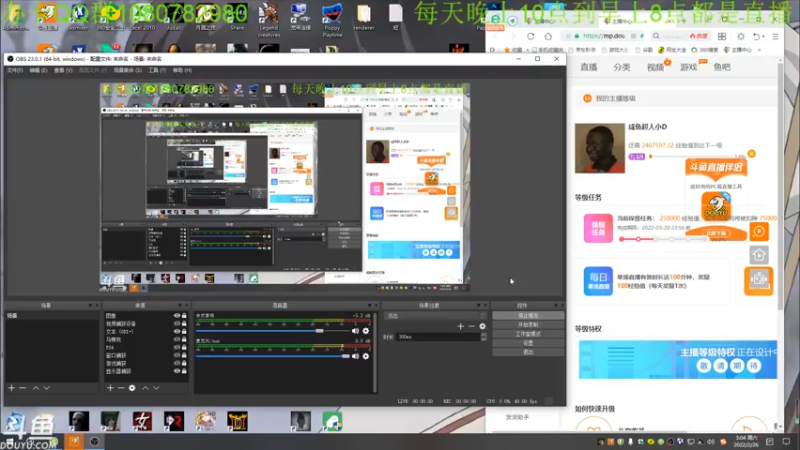Expand the browser undo-close dropdown arrow

763,37
